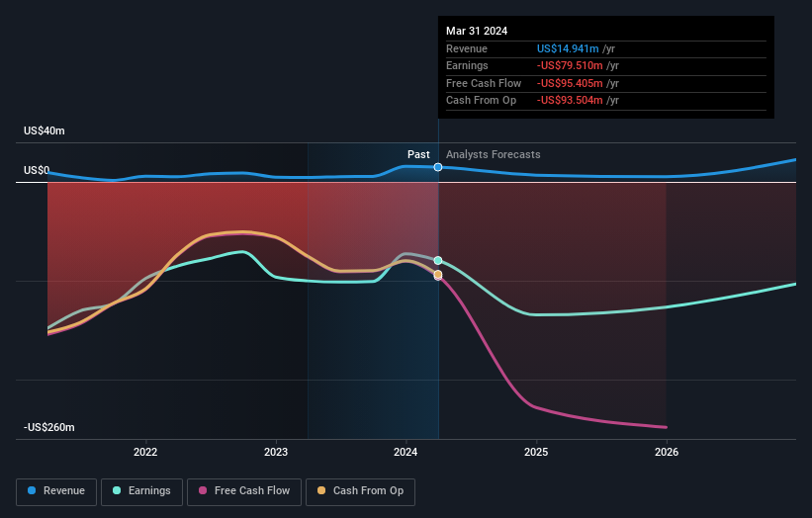Click the 2023 x-axis label
Screen dimensions: 812x518
tap(276, 453)
